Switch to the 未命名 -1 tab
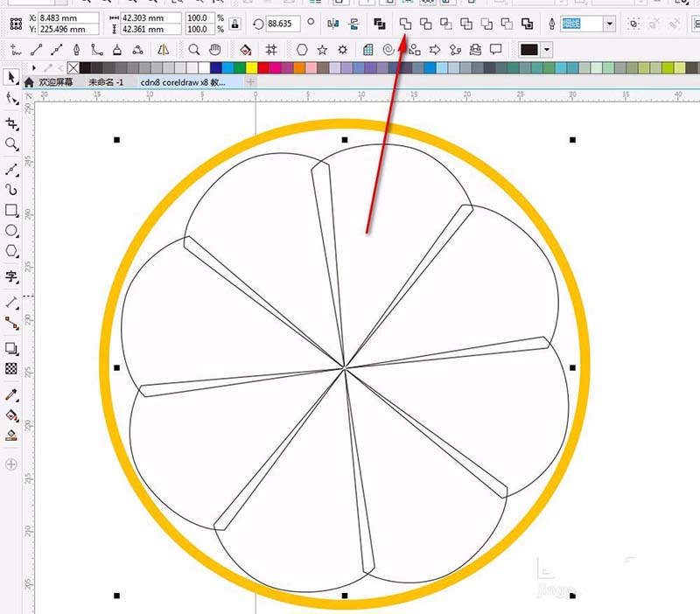The width and height of the screenshot is (700, 614). (x=106, y=82)
